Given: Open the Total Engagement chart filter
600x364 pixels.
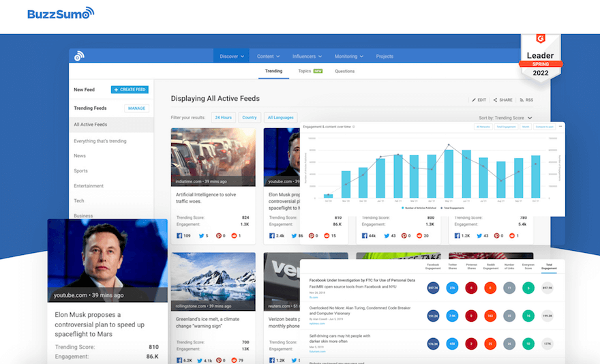Looking at the screenshot, I should pyautogui.click(x=506, y=127).
